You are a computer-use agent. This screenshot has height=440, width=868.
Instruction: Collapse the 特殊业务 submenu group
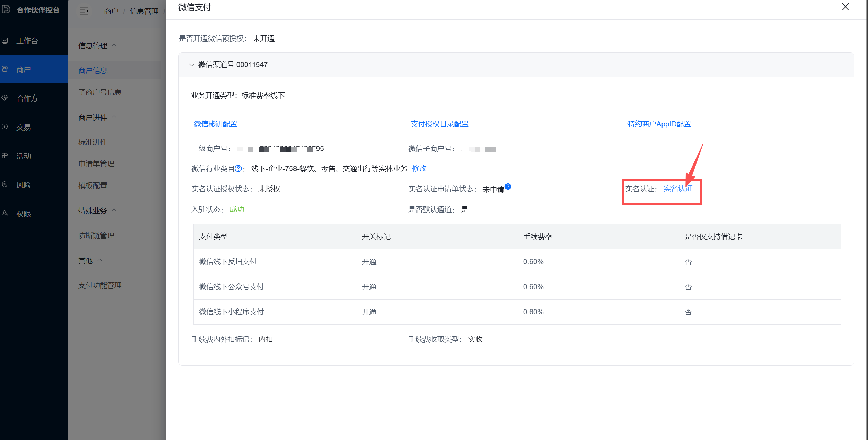pos(98,211)
